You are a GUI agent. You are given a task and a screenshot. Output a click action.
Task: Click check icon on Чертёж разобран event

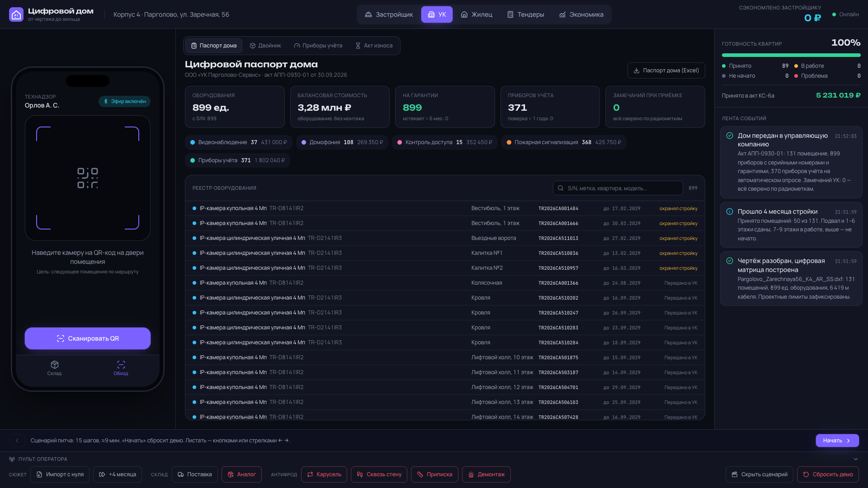[730, 261]
